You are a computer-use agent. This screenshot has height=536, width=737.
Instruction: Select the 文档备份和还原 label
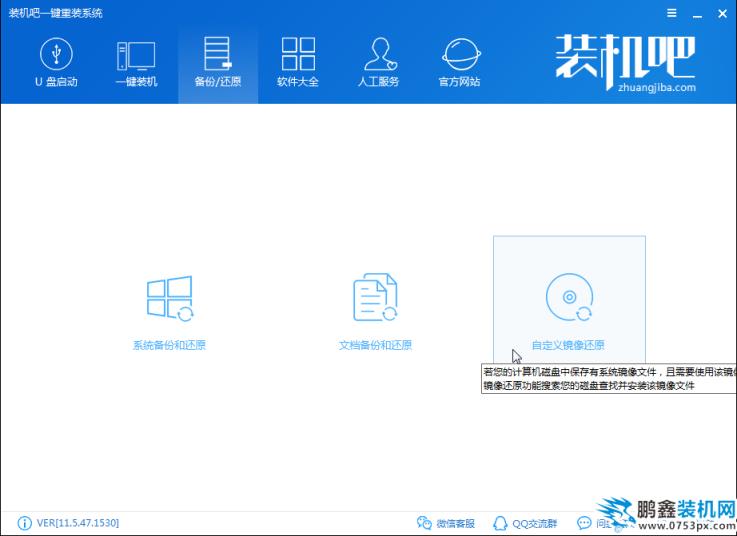click(375, 345)
